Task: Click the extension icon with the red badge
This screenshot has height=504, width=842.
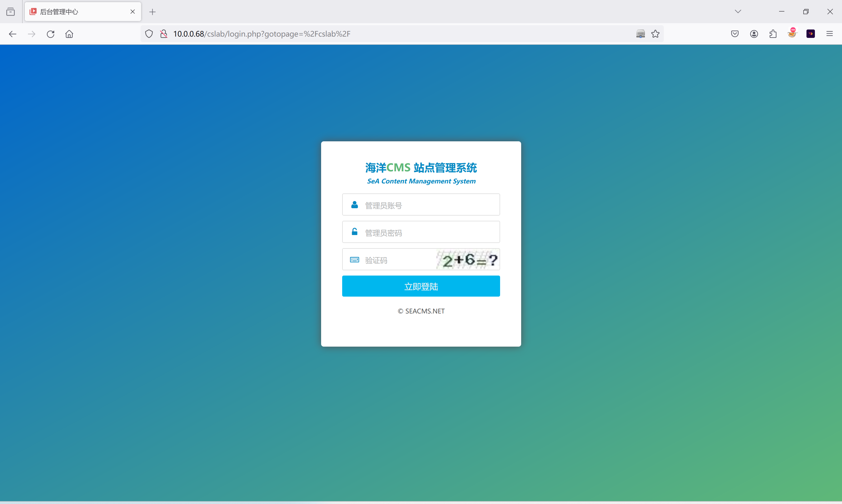Action: (x=793, y=34)
